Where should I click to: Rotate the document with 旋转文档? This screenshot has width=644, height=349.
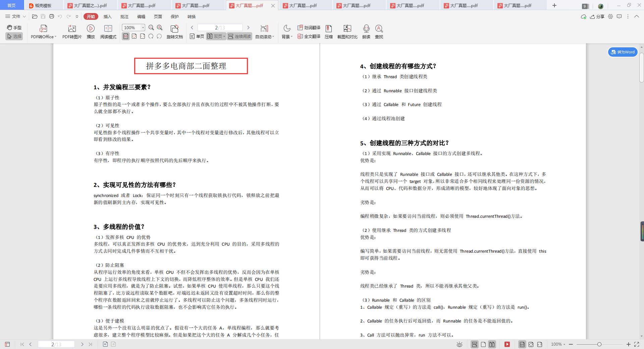click(x=175, y=32)
